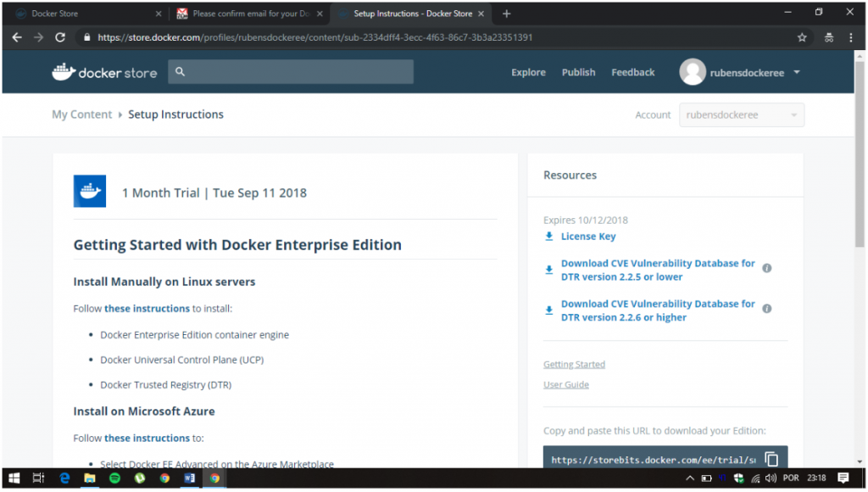
Task: Click the browser back arrow
Action: pyautogui.click(x=17, y=38)
